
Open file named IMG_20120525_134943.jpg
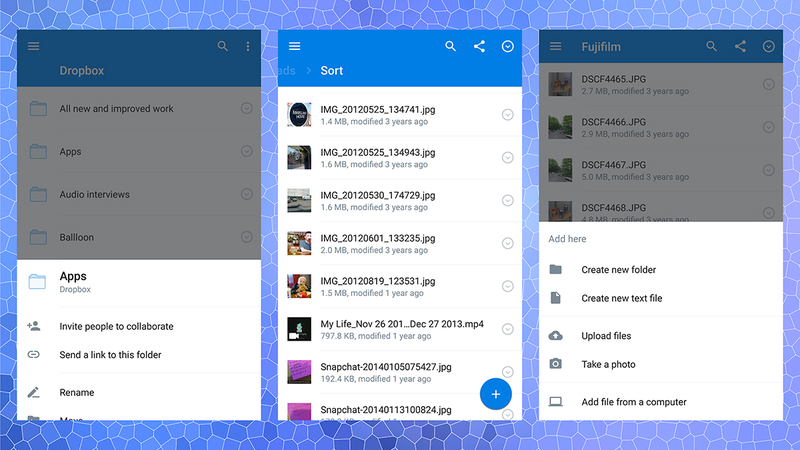pyautogui.click(x=378, y=153)
